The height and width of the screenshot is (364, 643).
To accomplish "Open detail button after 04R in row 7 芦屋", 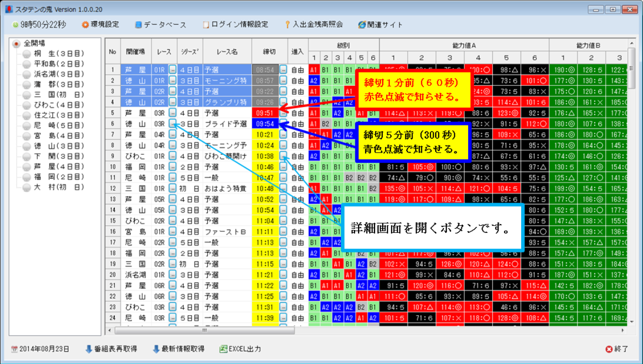I will tap(173, 134).
